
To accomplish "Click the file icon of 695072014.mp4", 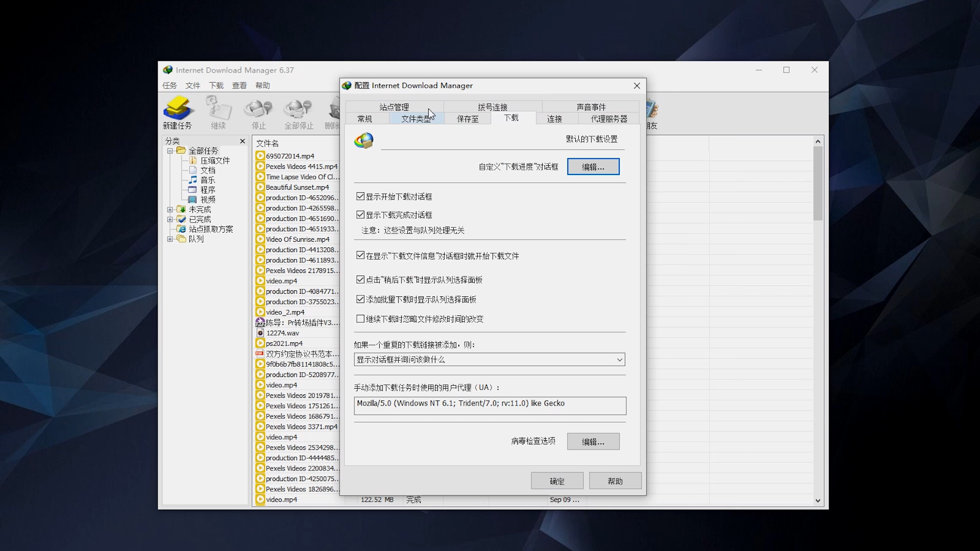I will (x=260, y=156).
